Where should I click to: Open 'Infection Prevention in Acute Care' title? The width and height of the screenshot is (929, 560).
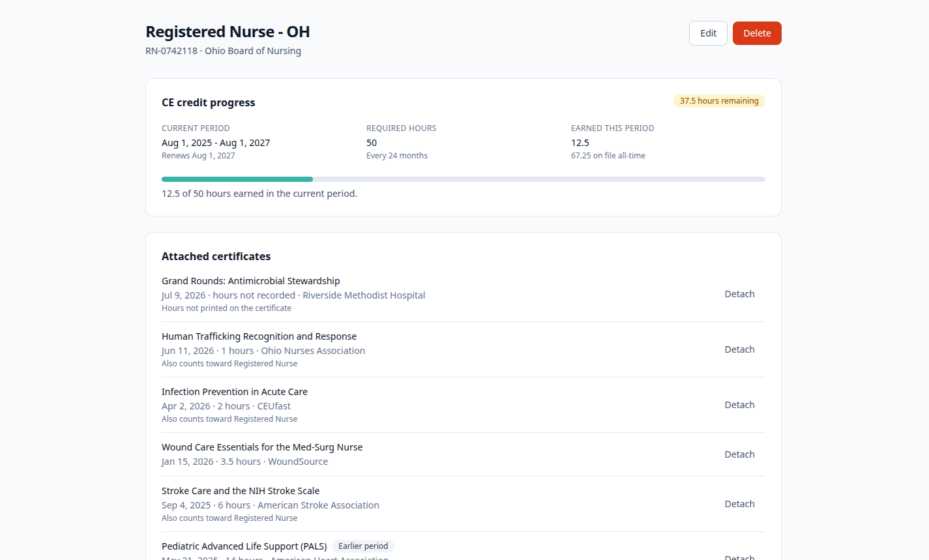click(x=235, y=392)
